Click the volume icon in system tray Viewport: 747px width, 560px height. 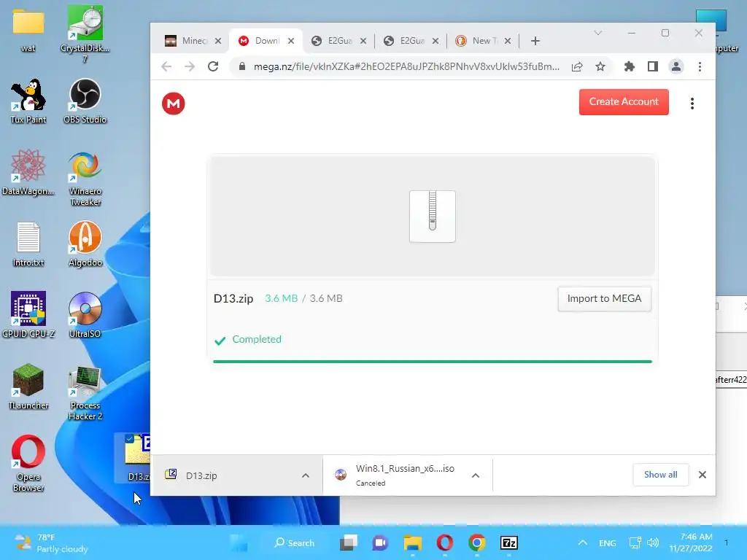click(653, 542)
